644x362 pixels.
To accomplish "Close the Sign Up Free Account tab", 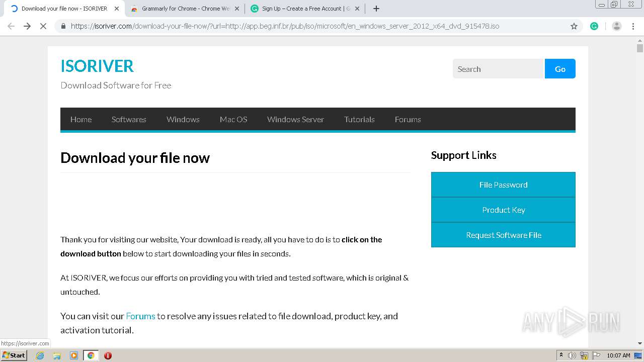I will tap(357, 9).
